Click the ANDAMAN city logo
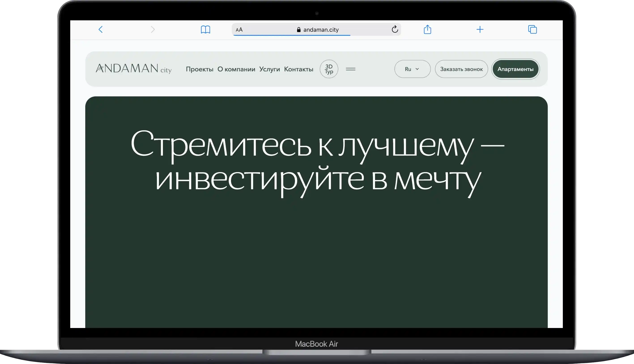 134,68
